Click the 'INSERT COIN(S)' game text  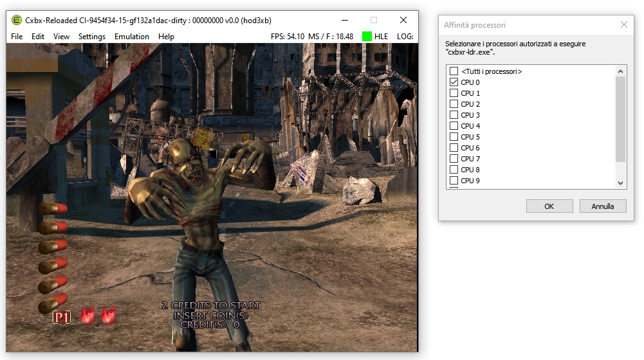coord(210,315)
